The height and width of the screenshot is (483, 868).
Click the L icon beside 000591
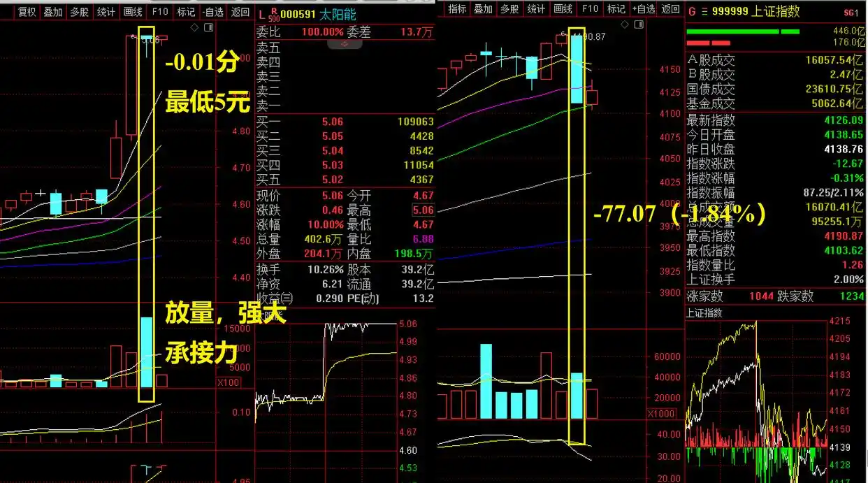click(x=261, y=15)
